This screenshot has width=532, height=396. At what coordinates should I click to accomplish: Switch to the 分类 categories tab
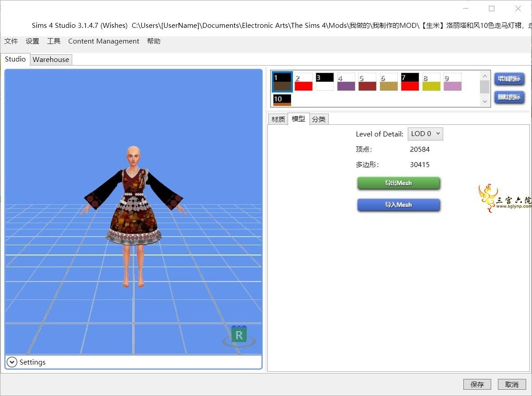[319, 119]
